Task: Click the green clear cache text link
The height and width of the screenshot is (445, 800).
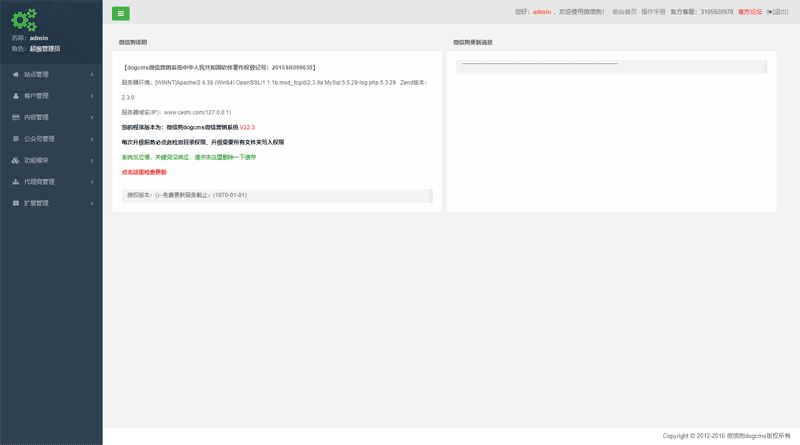Action: tap(189, 157)
